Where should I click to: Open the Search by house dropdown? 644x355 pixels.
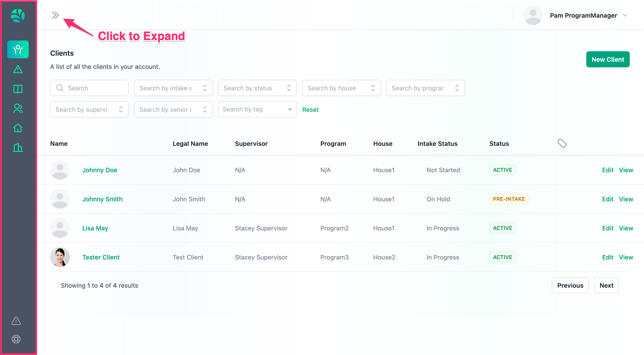pyautogui.click(x=341, y=88)
